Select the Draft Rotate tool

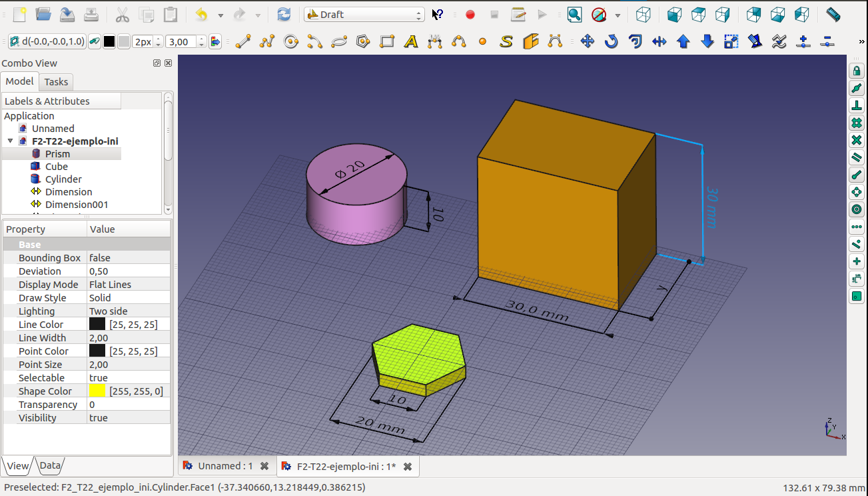[611, 42]
